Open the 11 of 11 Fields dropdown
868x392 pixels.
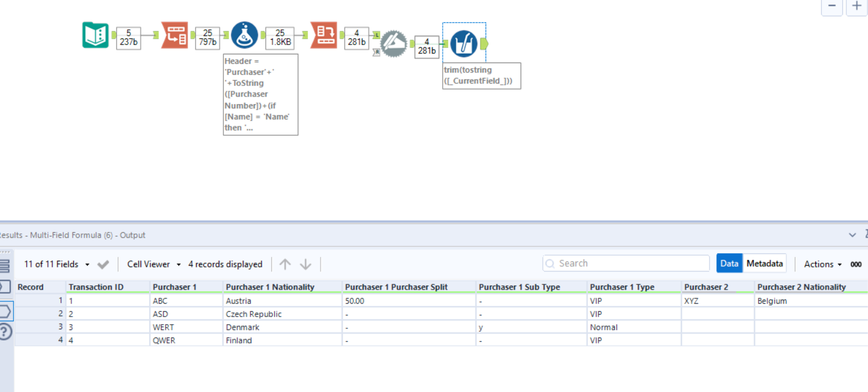pyautogui.click(x=56, y=264)
